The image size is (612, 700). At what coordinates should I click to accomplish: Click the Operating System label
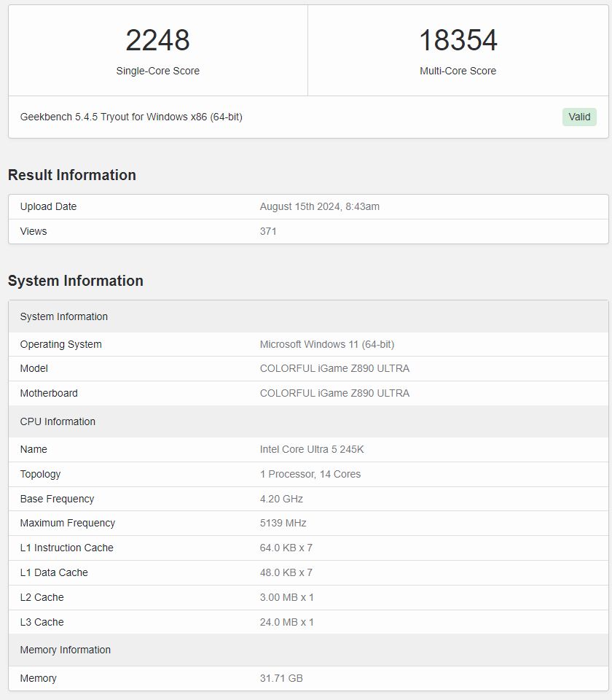coord(60,345)
